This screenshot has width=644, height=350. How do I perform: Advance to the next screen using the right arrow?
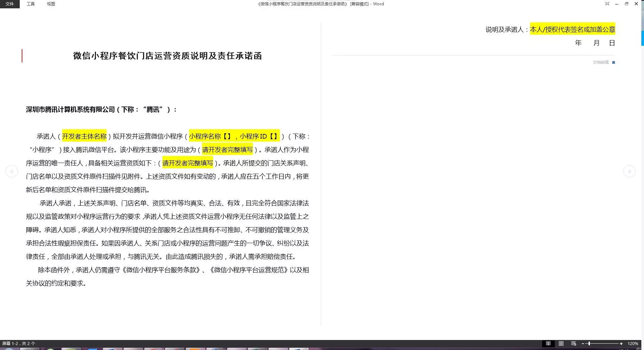(629, 171)
